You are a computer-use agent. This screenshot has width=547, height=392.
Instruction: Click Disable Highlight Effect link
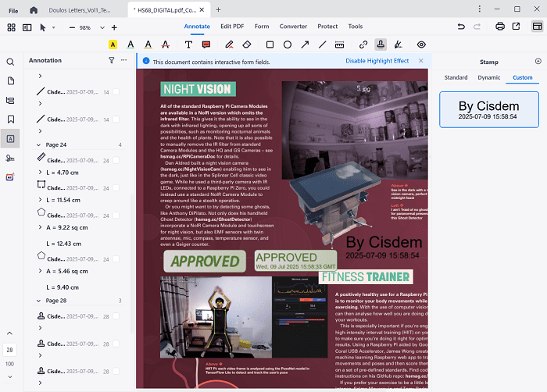(x=377, y=61)
